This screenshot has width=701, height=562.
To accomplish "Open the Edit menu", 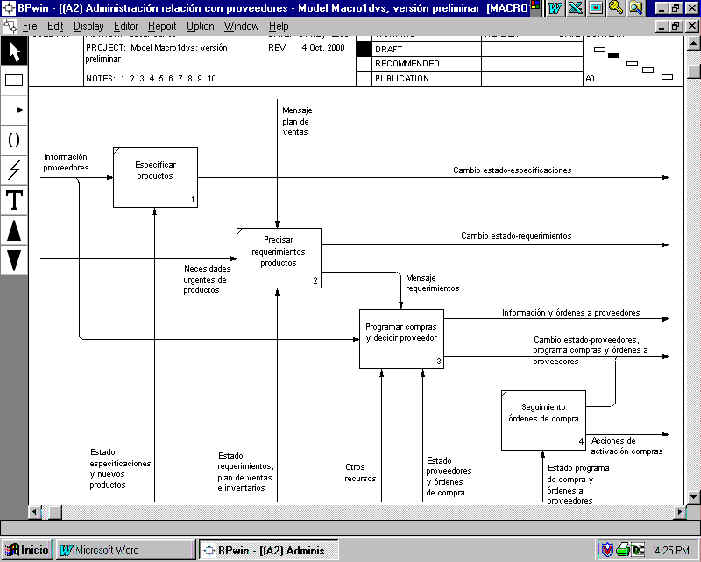I will coord(55,26).
